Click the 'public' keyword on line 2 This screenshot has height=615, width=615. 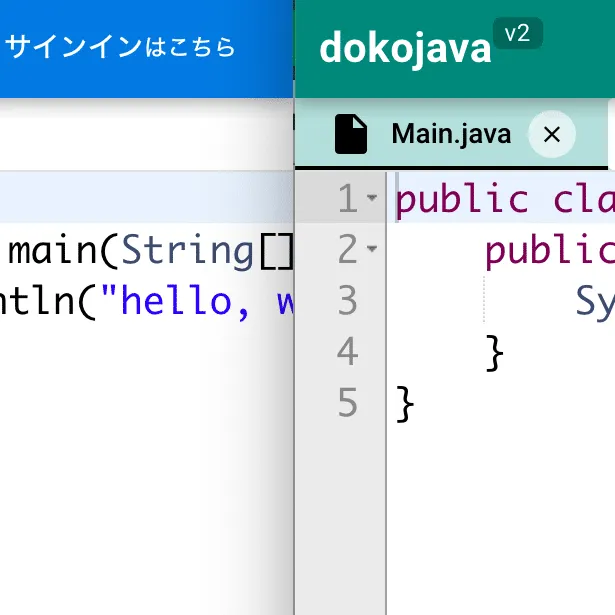click(550, 251)
